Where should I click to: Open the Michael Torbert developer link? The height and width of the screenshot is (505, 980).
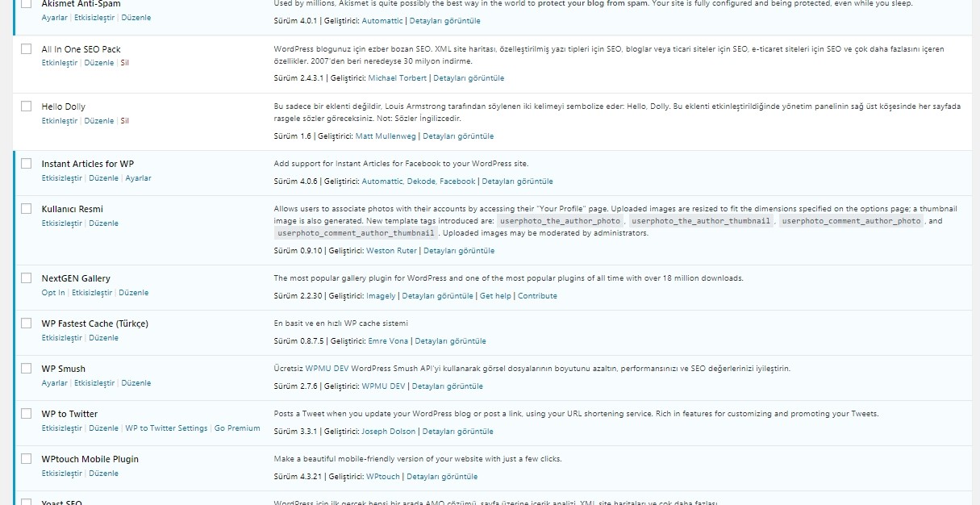398,78
